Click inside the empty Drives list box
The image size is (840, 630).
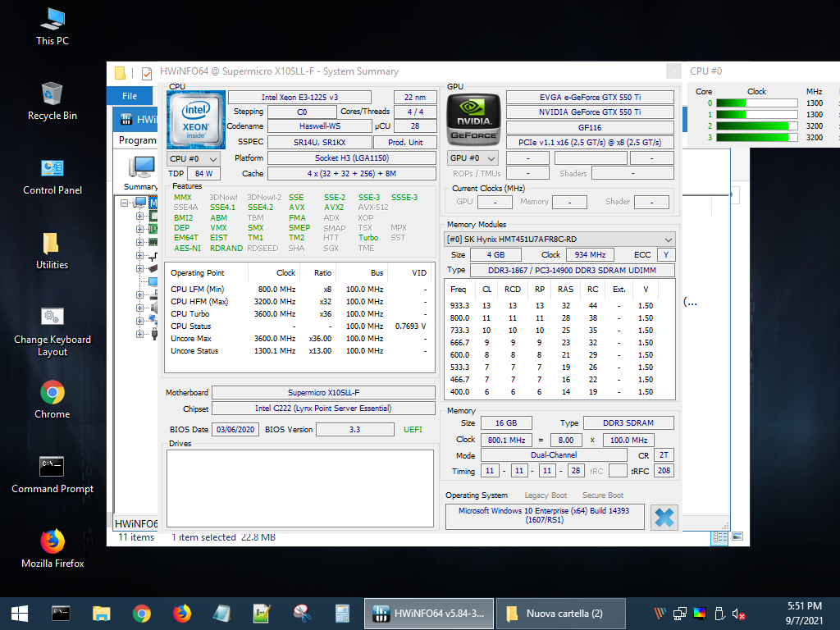300,488
